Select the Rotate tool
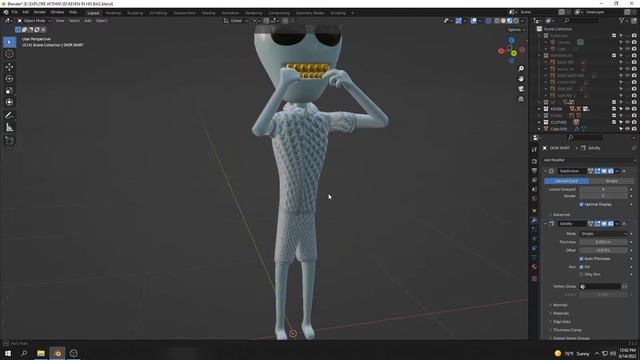 pos(9,78)
